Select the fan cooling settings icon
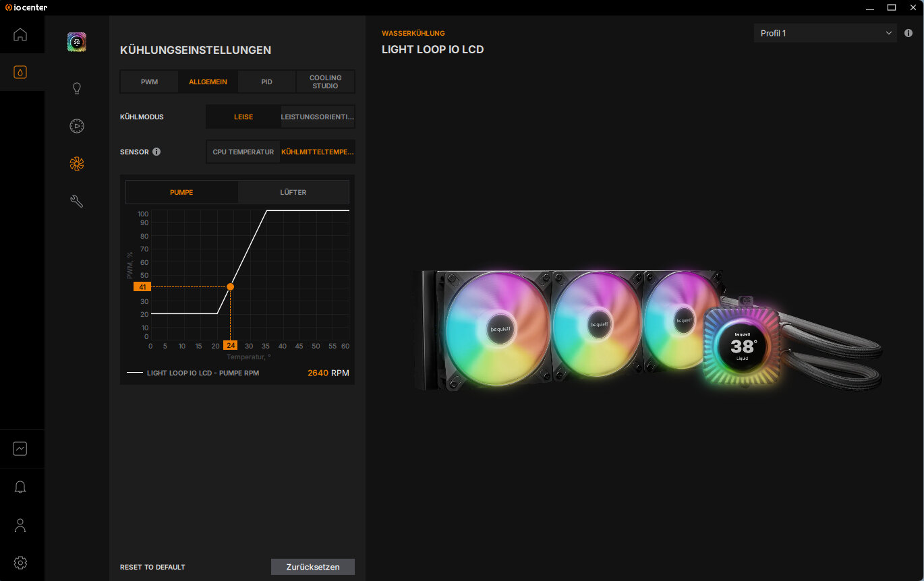 (x=77, y=164)
